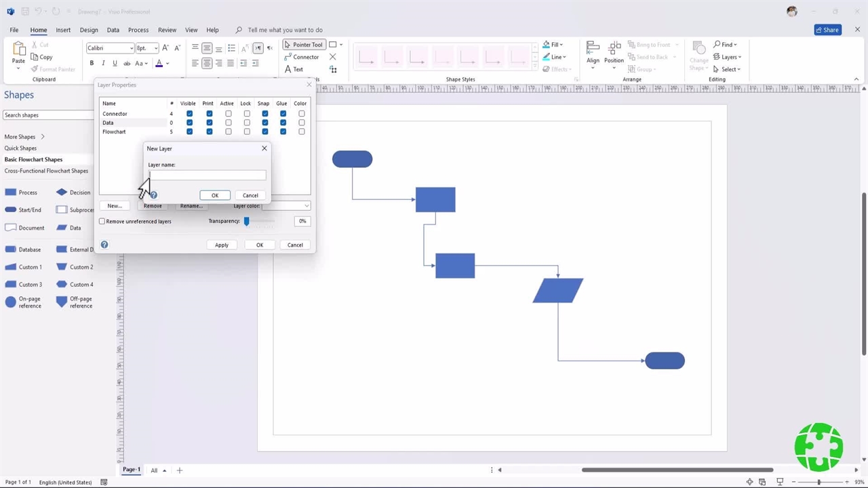This screenshot has width=868, height=488.
Task: Select the Text tool in the ribbon
Action: [294, 69]
